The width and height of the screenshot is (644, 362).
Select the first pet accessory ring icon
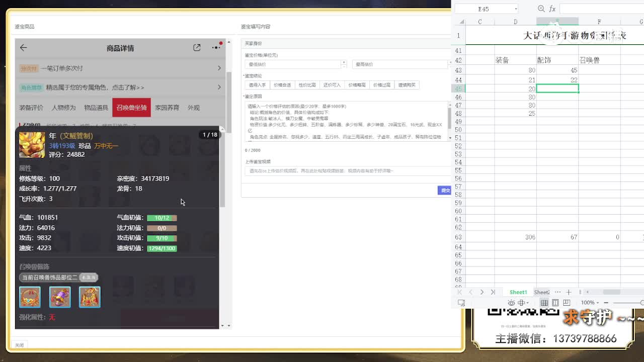(x=30, y=297)
